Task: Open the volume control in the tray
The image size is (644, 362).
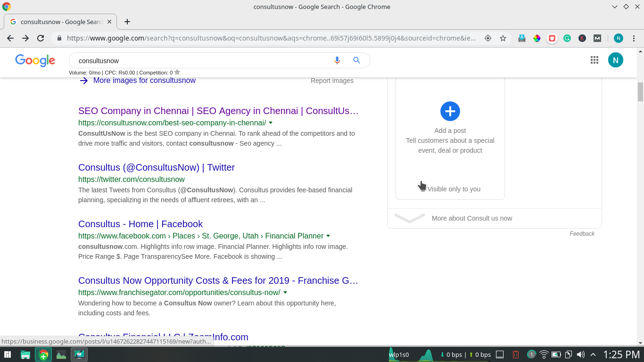Action: click(581, 354)
